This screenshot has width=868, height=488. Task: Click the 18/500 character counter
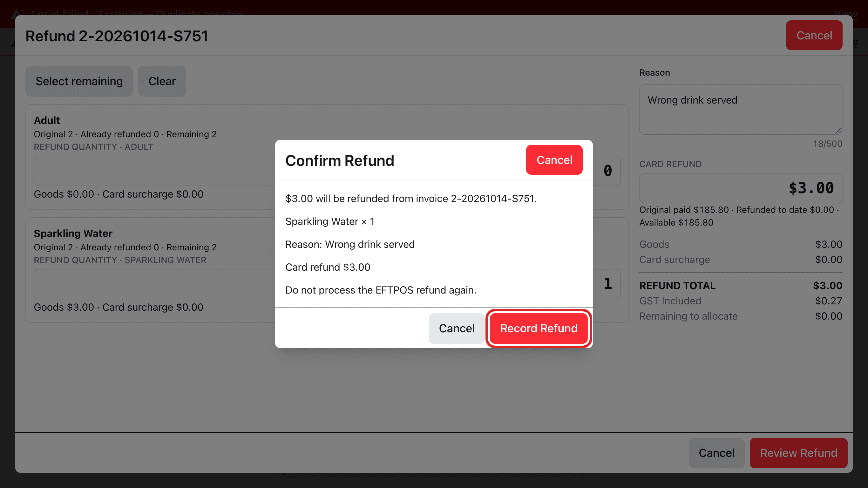827,144
